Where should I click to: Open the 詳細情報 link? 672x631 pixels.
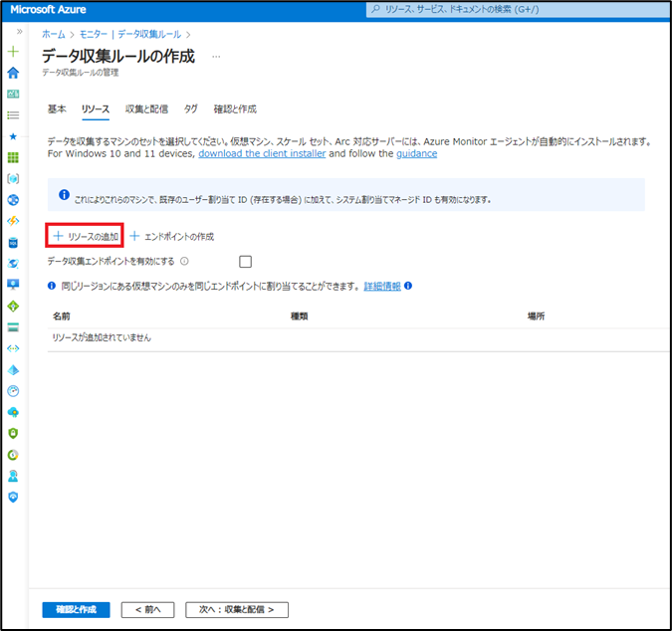tap(382, 287)
